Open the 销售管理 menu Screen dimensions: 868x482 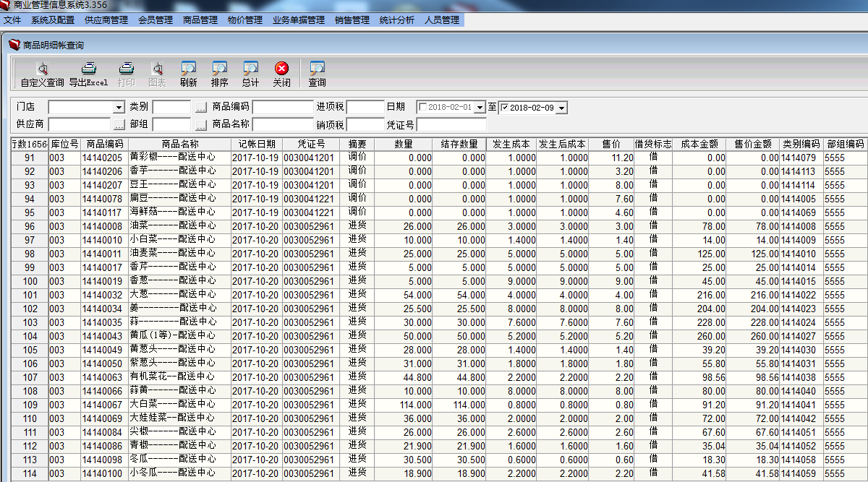(x=352, y=20)
